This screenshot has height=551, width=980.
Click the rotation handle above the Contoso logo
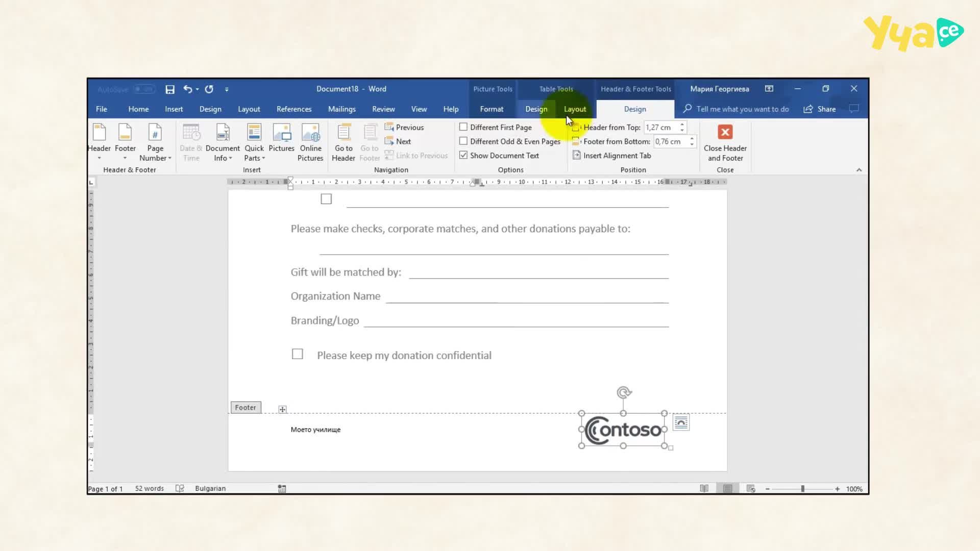pyautogui.click(x=624, y=392)
